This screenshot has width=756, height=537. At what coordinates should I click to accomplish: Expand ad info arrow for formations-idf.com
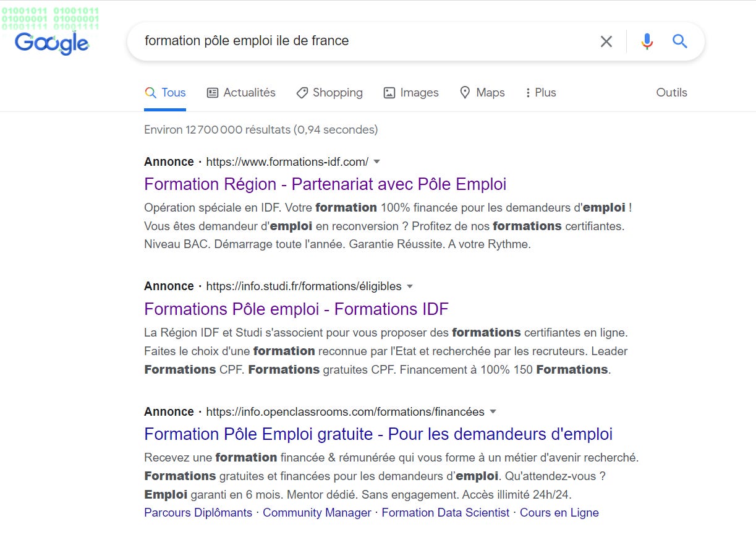click(377, 161)
